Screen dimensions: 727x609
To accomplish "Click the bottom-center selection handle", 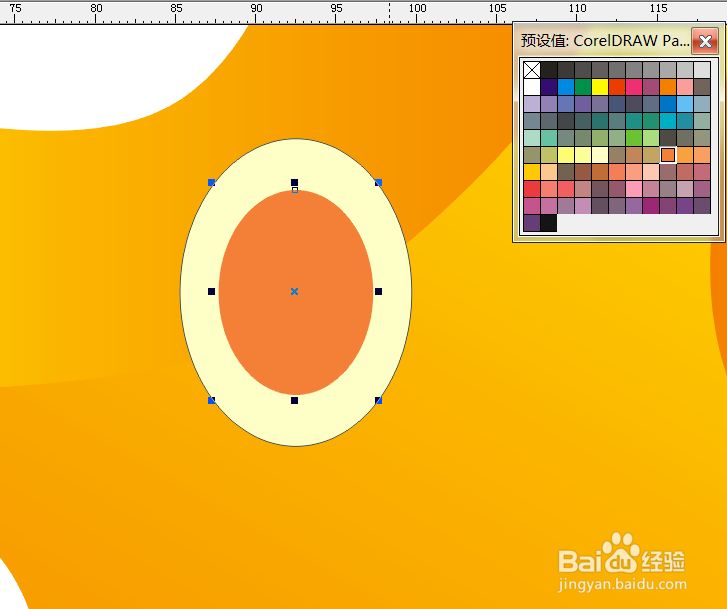I will [294, 400].
